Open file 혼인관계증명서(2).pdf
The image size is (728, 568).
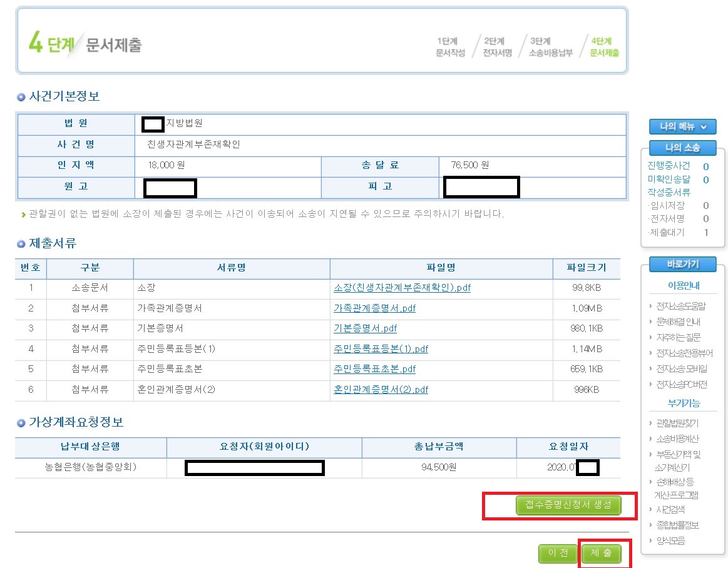tap(381, 389)
